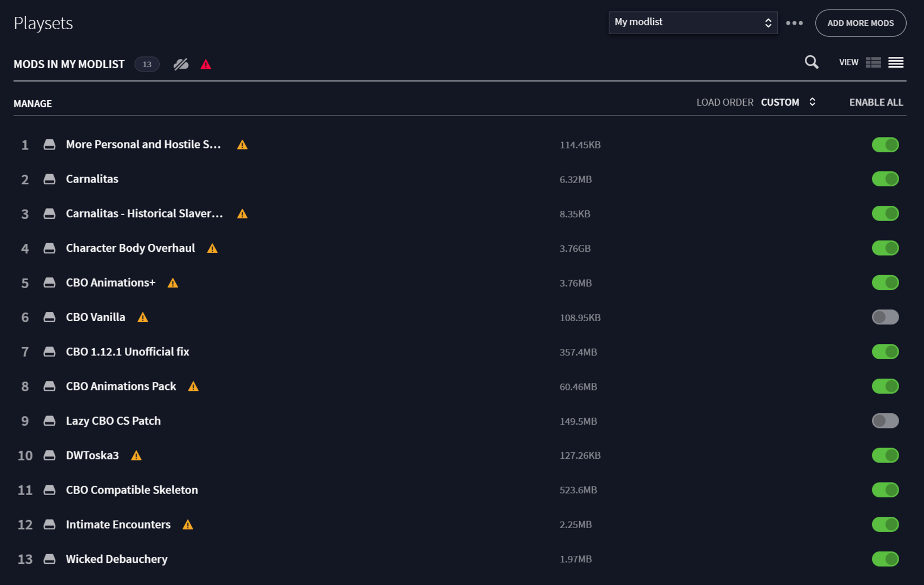924x585 pixels.
Task: Click warning icon beside More Personal and Hostile
Action: point(243,145)
